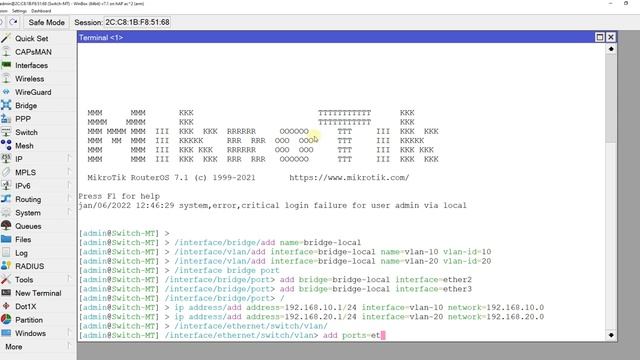Click the vlan-20 vlan-id=20 command line
This screenshot has height=360, width=640.
point(285,261)
